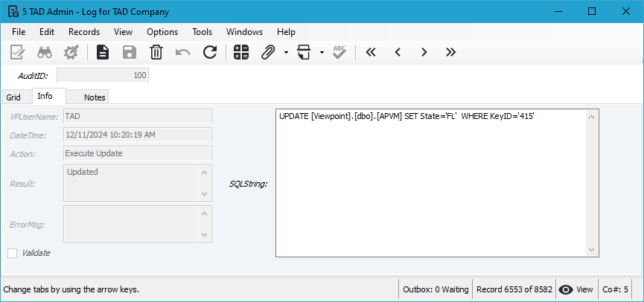Open the calculator icon in toolbar
This screenshot has height=302, width=644.
pos(241,52)
